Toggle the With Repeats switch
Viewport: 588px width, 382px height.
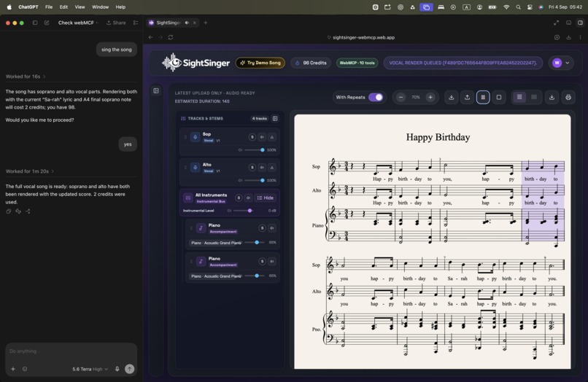(x=376, y=98)
